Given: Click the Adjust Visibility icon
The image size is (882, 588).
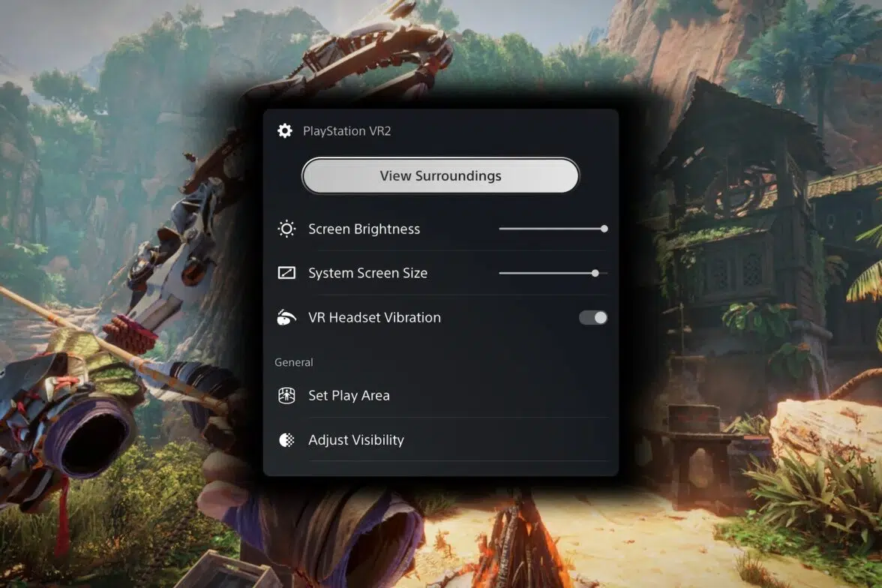Looking at the screenshot, I should tap(286, 439).
